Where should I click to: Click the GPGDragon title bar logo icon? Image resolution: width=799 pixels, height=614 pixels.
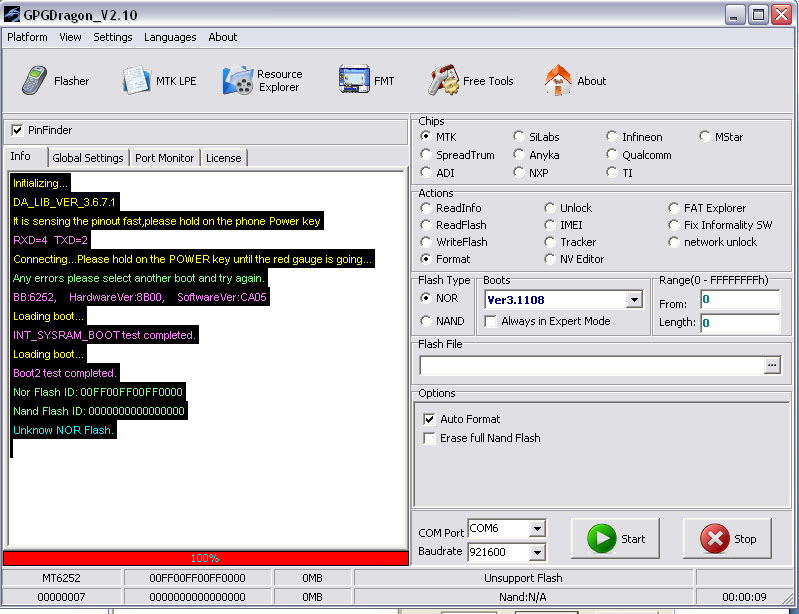[12, 14]
